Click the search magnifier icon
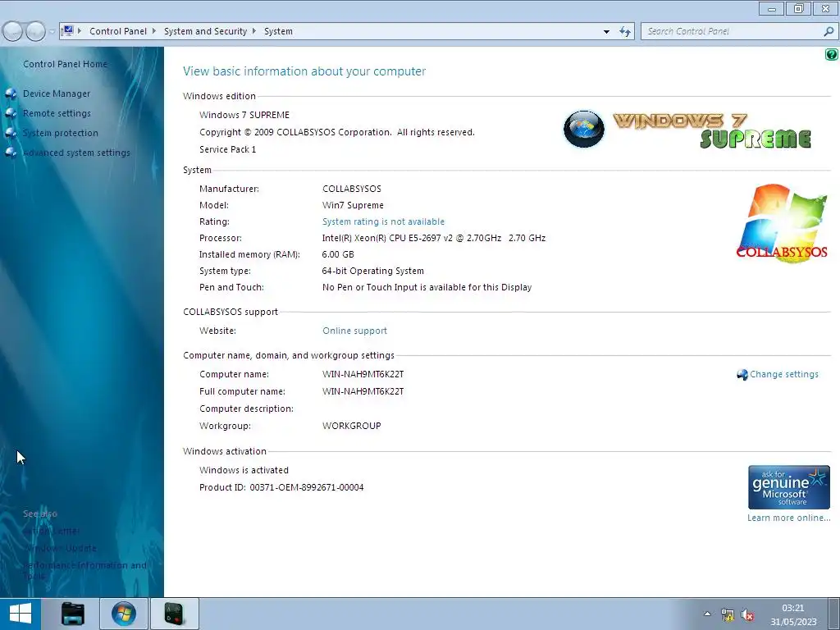This screenshot has height=630, width=840. (829, 32)
